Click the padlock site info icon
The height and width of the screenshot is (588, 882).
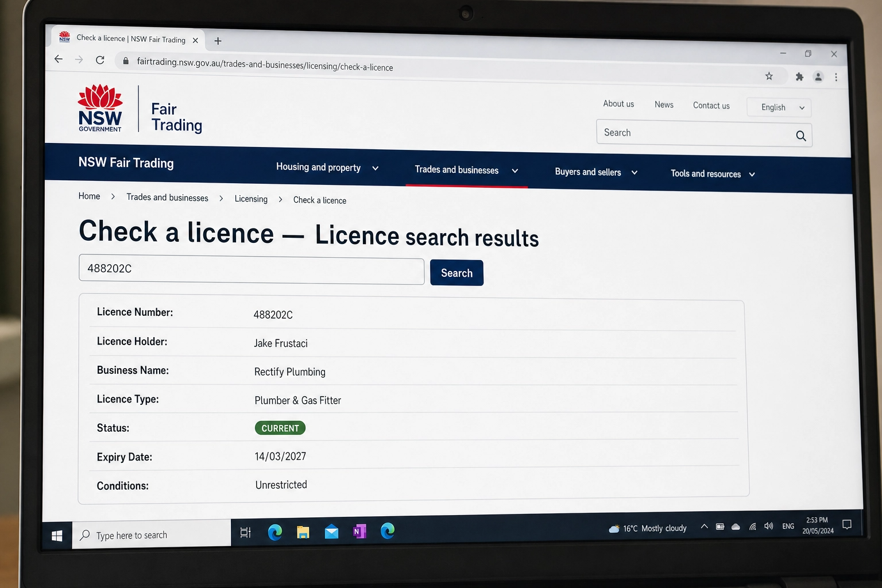(x=126, y=60)
